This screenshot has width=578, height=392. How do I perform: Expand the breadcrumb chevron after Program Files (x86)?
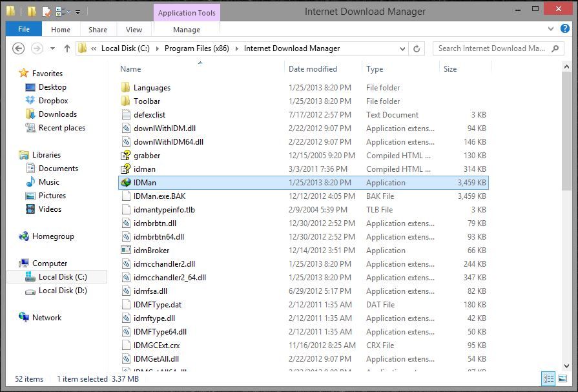click(236, 48)
